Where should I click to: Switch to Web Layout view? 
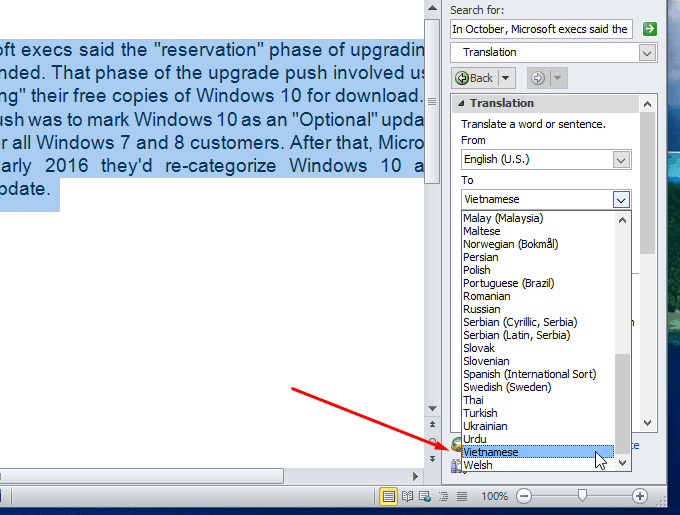coord(424,496)
